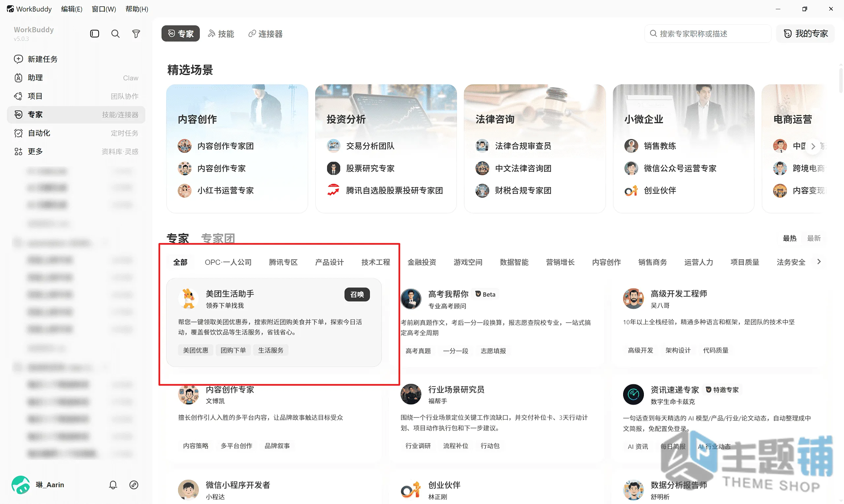844x504 pixels.
Task: Click 行业场景研究员 avatar
Action: point(411,395)
